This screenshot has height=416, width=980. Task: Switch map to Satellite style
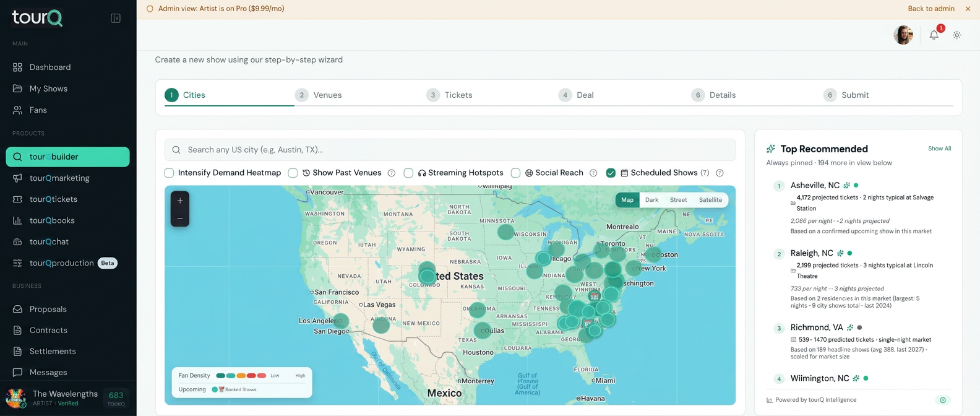point(710,200)
